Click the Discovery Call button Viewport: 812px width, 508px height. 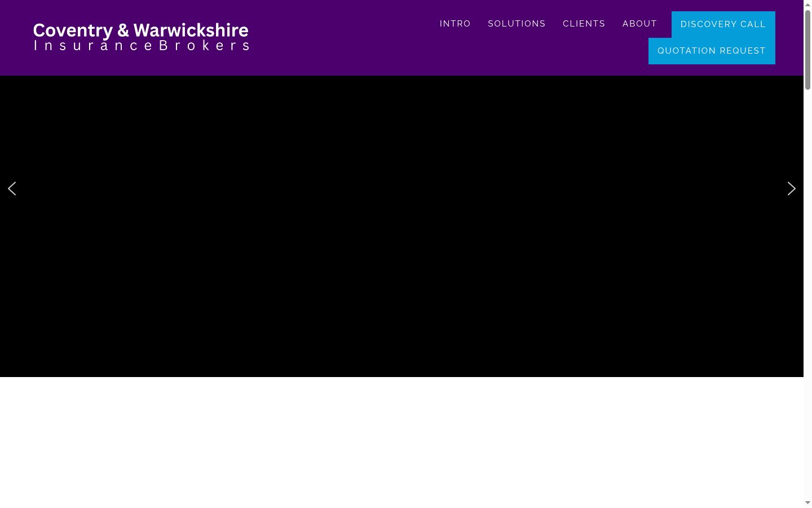coord(723,24)
